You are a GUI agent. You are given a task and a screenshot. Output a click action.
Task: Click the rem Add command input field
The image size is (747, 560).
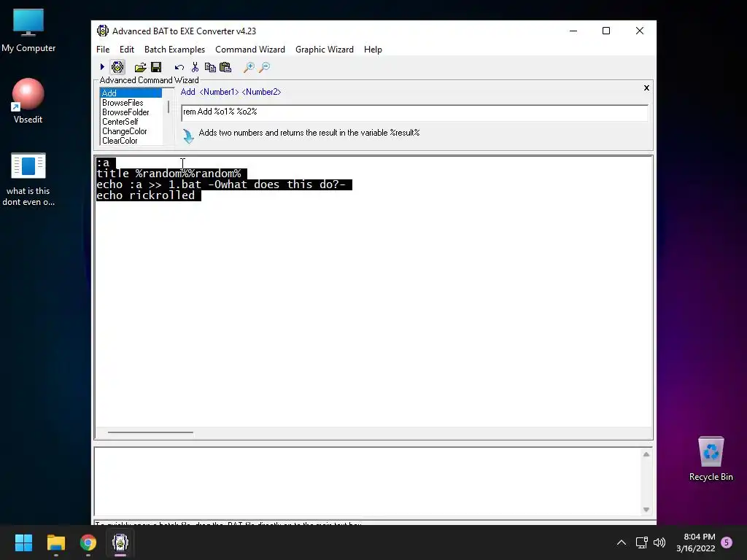(x=414, y=112)
